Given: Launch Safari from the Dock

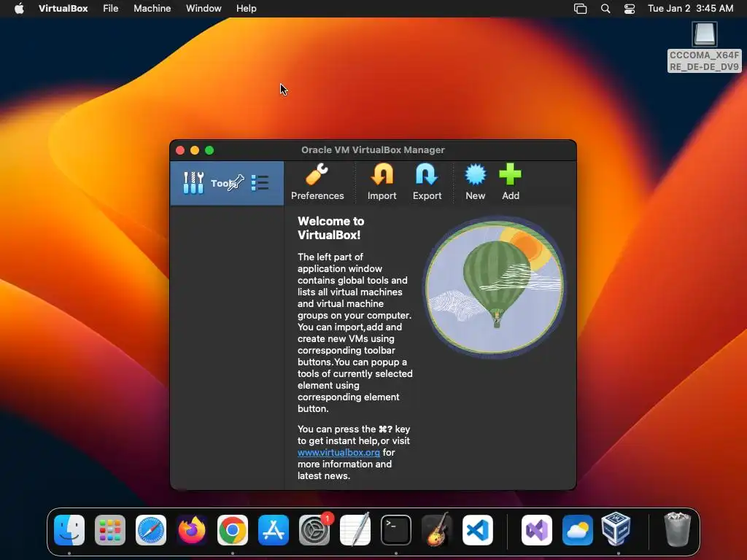Looking at the screenshot, I should tap(151, 530).
